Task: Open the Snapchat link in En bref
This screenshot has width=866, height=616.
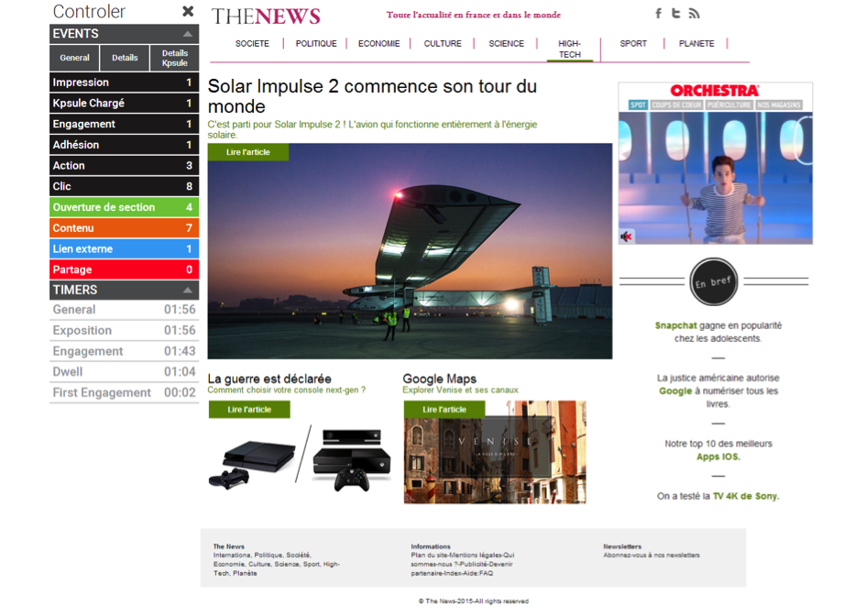Action: point(675,325)
